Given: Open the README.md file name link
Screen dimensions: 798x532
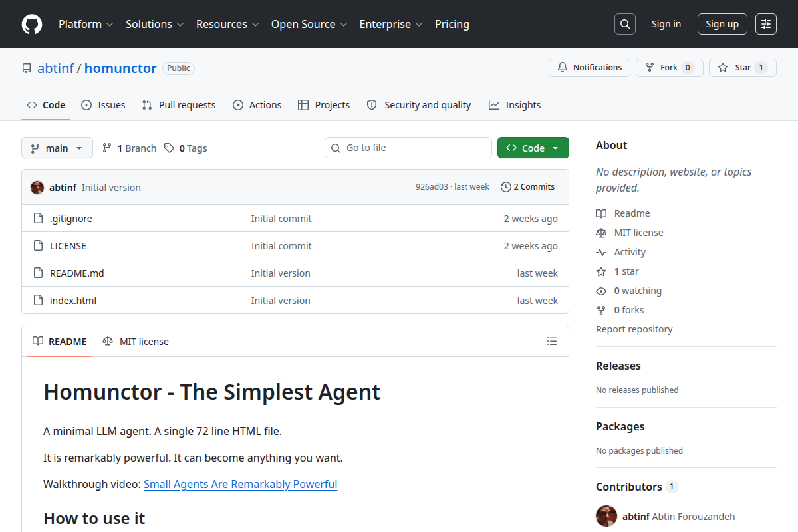Looking at the screenshot, I should (x=77, y=273).
